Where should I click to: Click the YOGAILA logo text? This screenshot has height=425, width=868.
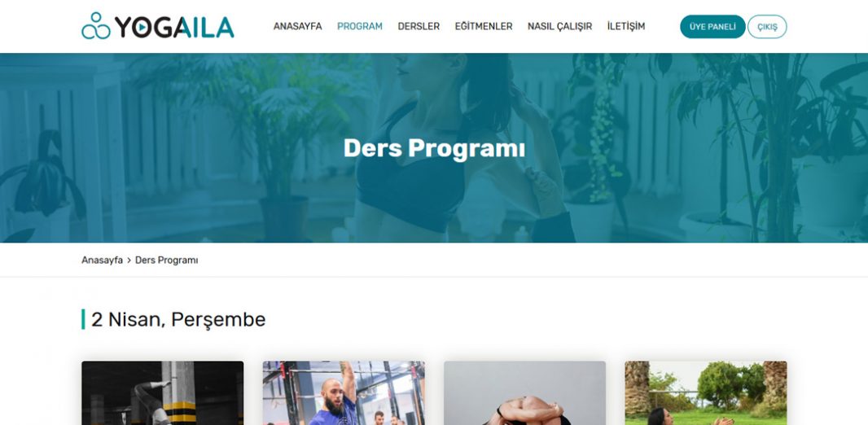[x=174, y=27]
